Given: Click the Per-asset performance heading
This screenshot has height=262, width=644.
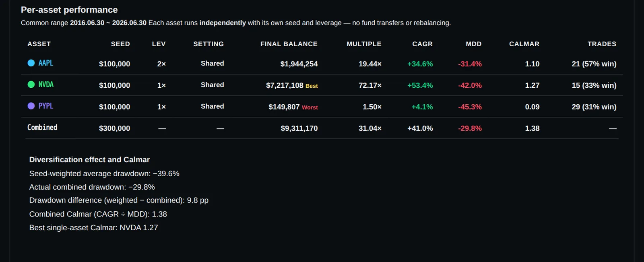Looking at the screenshot, I should point(69,10).
